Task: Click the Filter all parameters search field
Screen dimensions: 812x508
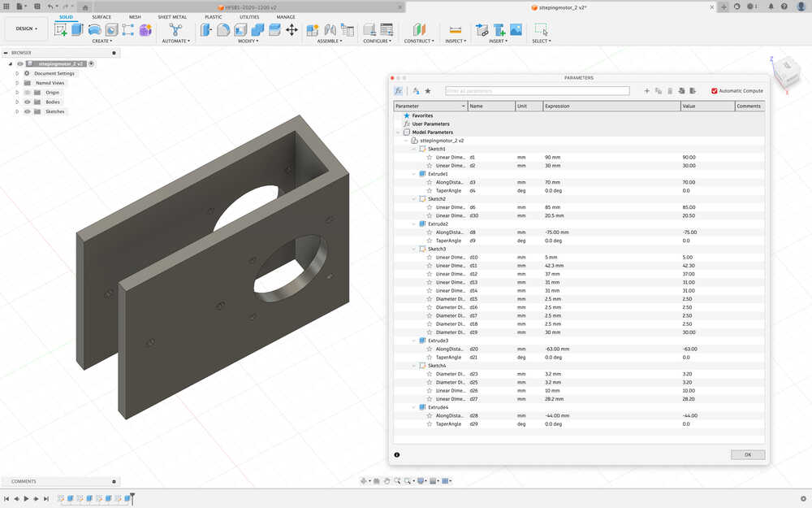Action: coord(537,91)
